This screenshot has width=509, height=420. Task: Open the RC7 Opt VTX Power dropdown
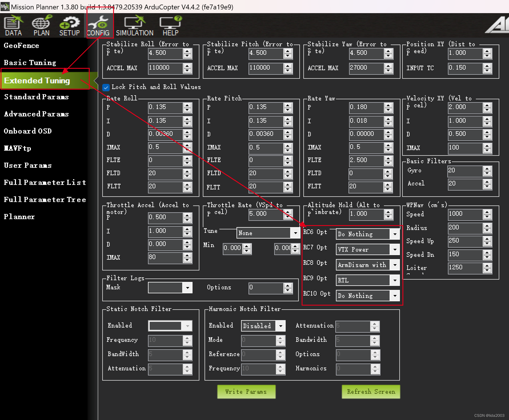(x=367, y=250)
